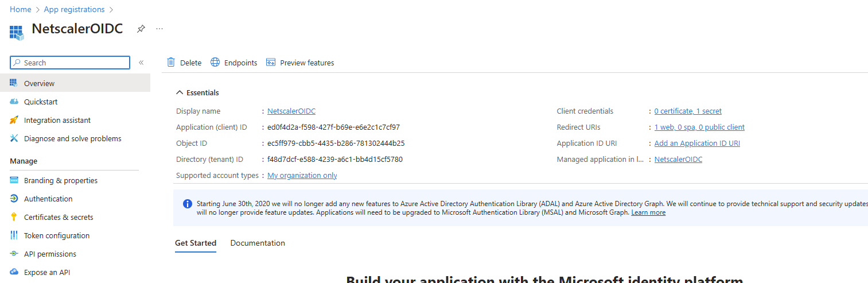Open the API permissions menu item
Viewport: 868px width, 283px height.
50,254
